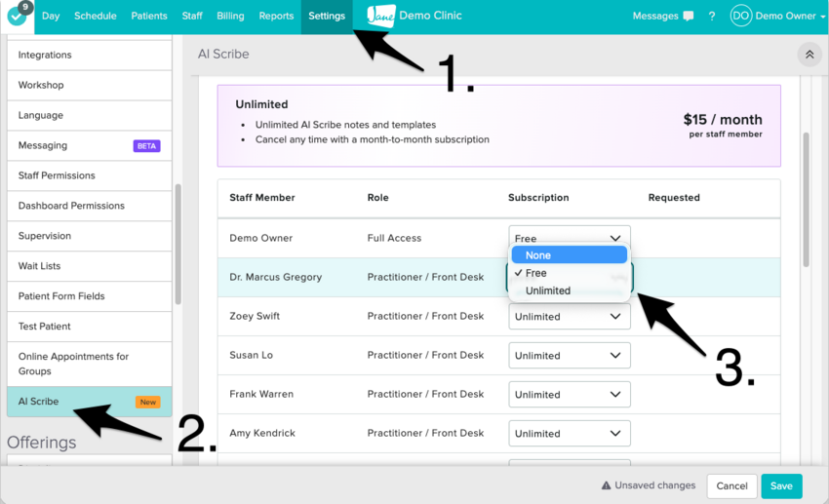829x504 pixels.
Task: Open the Settings tab
Action: click(x=327, y=17)
